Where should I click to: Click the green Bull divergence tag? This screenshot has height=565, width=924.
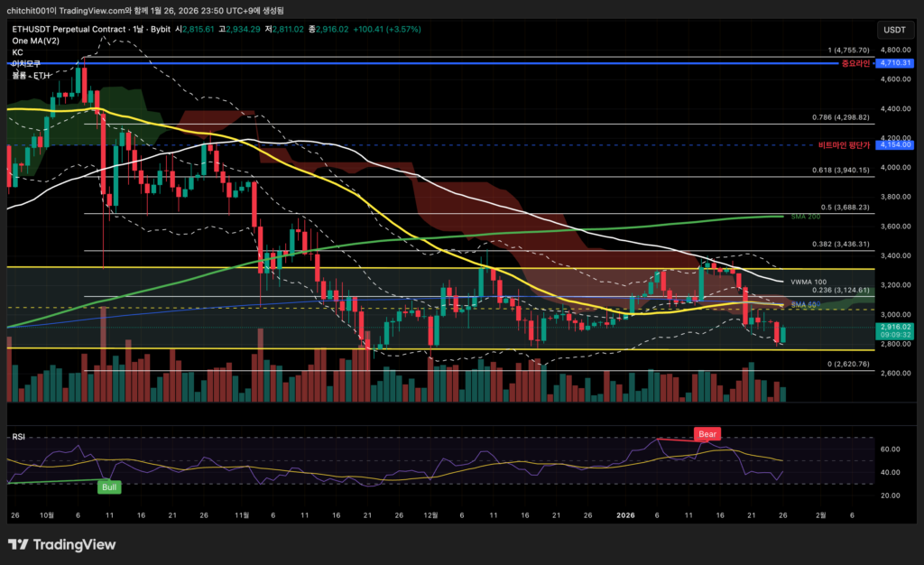pyautogui.click(x=109, y=486)
